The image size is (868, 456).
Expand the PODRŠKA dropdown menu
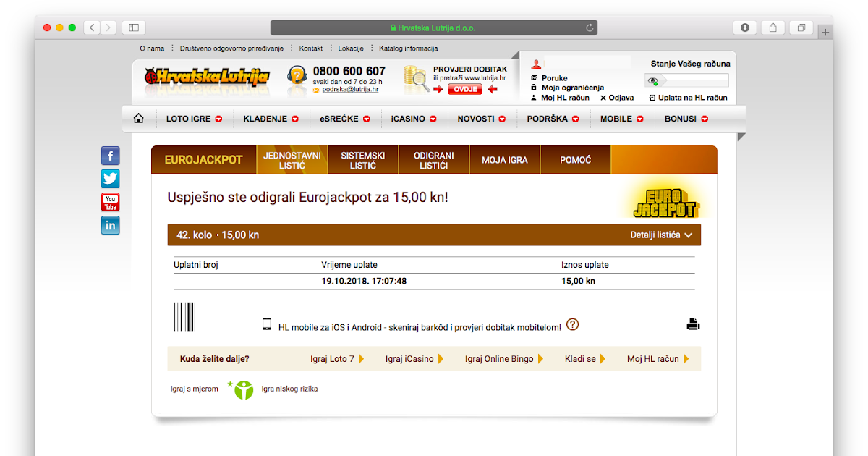(x=553, y=119)
